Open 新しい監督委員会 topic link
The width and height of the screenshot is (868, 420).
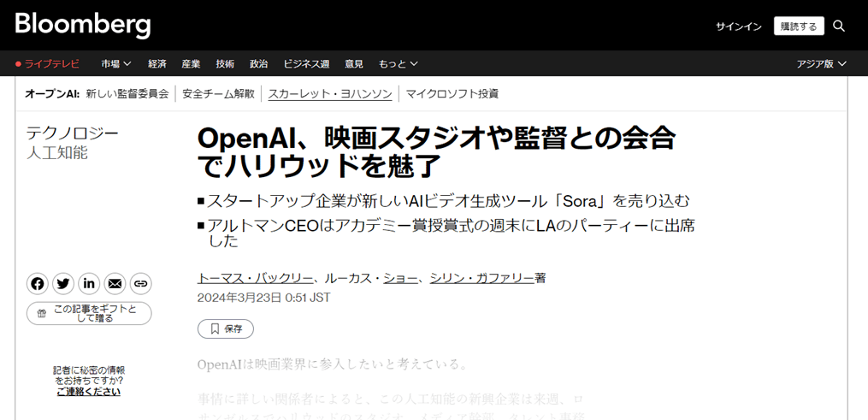click(127, 93)
